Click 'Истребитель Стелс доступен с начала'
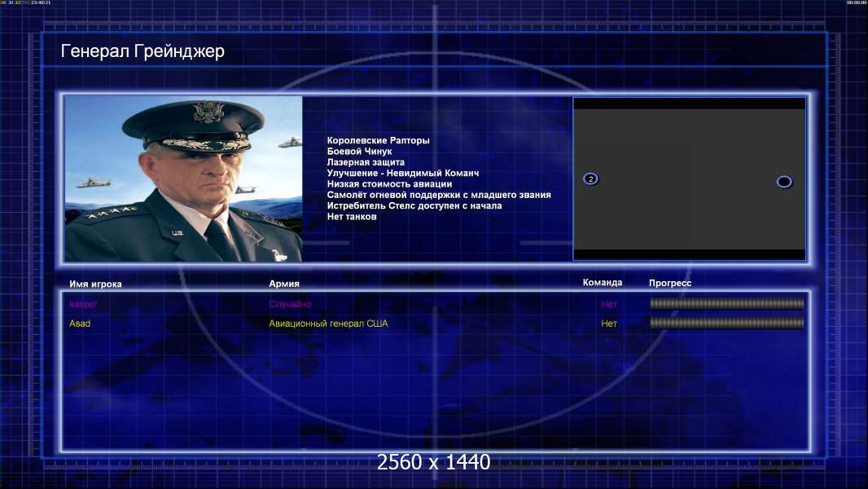 tap(414, 205)
